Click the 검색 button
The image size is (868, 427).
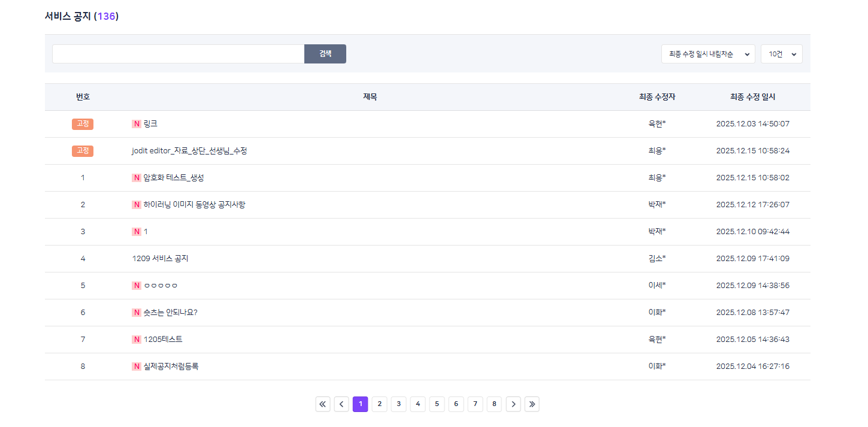[x=325, y=54]
